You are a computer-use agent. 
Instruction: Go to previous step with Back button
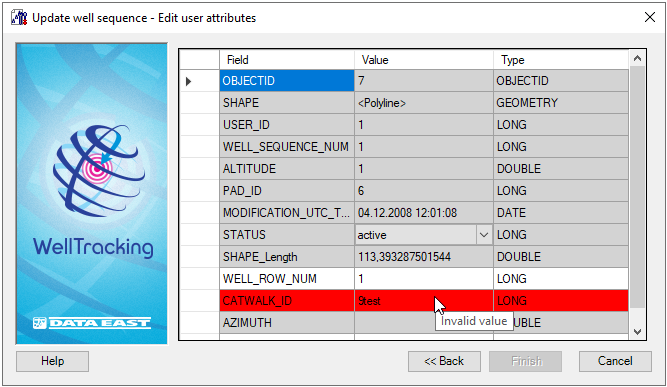point(444,361)
